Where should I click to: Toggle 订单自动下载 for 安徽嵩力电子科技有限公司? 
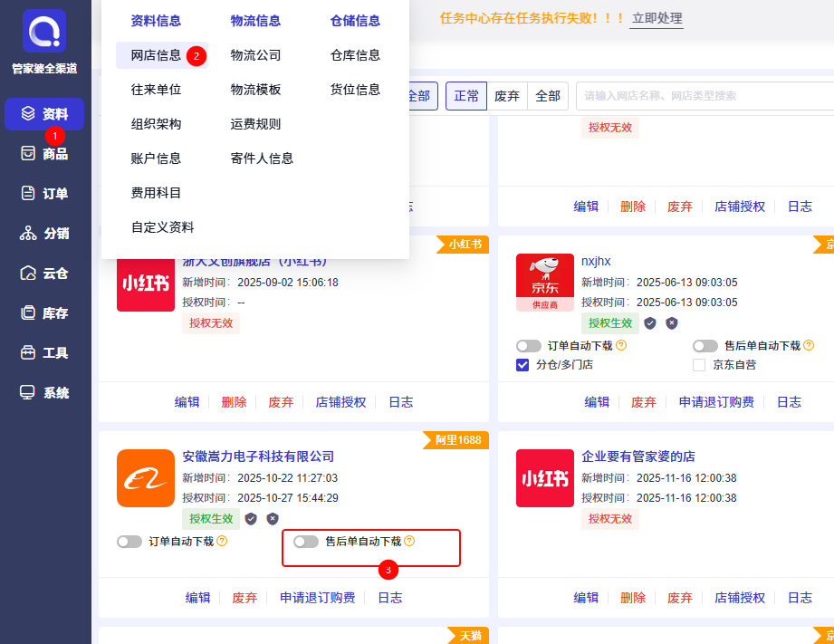[x=129, y=542]
